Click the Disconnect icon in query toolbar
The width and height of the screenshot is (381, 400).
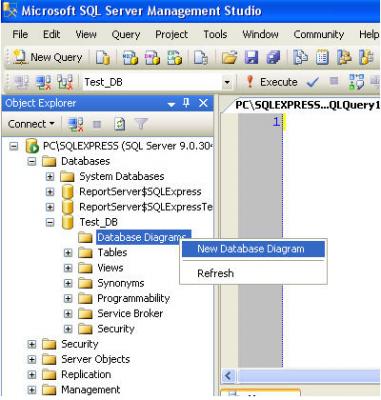click(x=44, y=82)
